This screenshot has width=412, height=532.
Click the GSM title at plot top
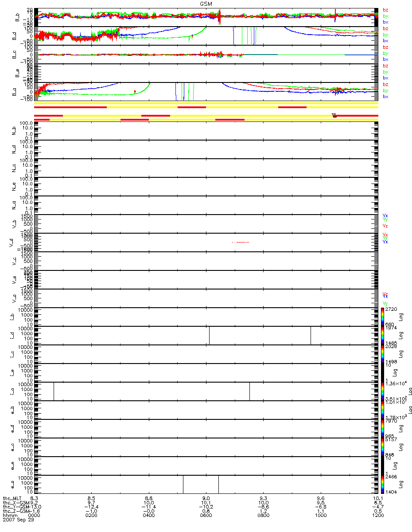coord(205,3)
